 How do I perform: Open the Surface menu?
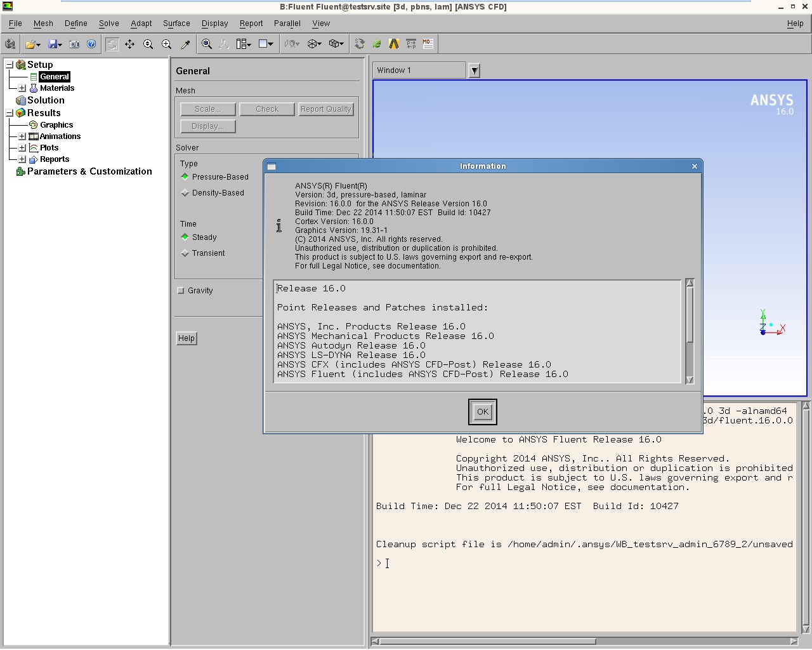(176, 23)
